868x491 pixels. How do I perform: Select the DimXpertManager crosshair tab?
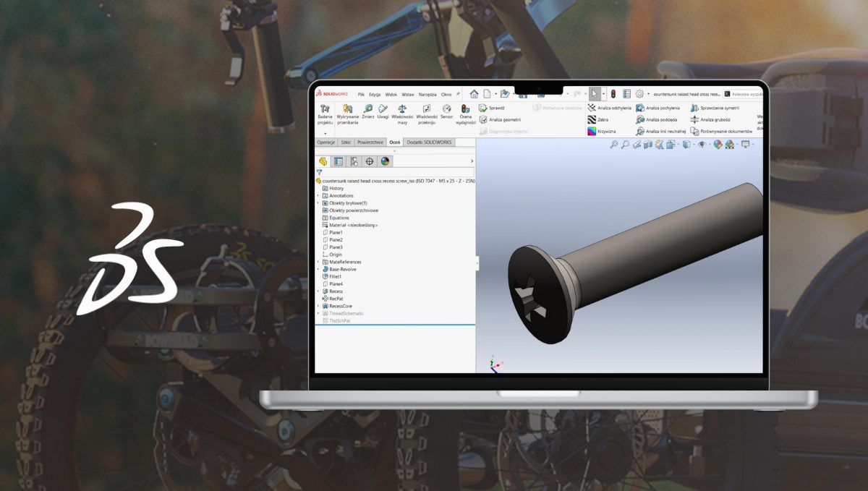(x=370, y=161)
